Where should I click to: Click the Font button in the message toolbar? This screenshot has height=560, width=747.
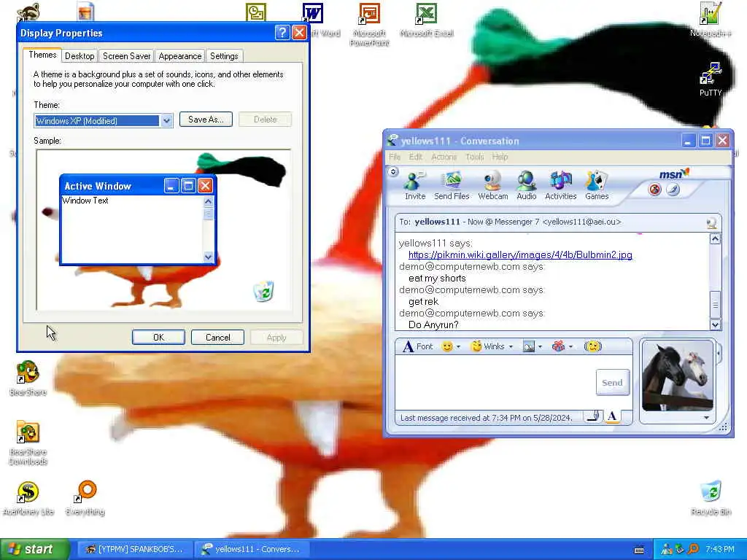click(x=418, y=346)
